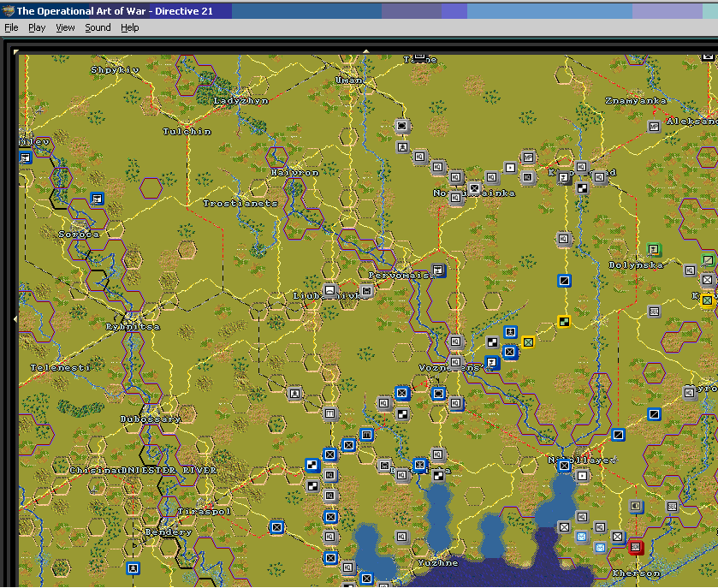Select the HQ unit between lakes above Yuzhne
Image resolution: width=718 pixels, height=588 pixels.
pos(401,537)
